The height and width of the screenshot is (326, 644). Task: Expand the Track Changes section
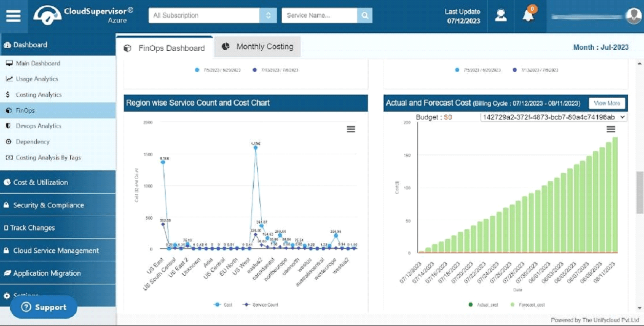pyautogui.click(x=58, y=227)
